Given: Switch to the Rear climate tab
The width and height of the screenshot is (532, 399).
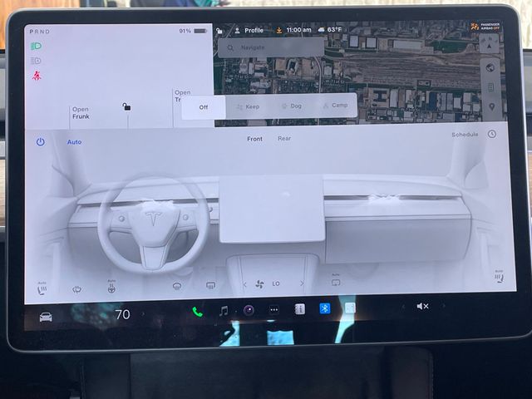Looking at the screenshot, I should (284, 139).
